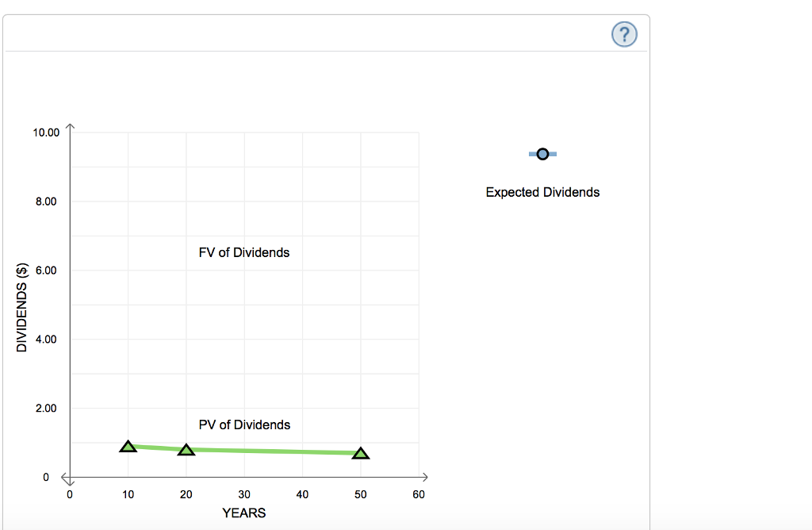Click the triangle marker at year 50
Viewport: 812px width, 530px height.
click(x=361, y=453)
